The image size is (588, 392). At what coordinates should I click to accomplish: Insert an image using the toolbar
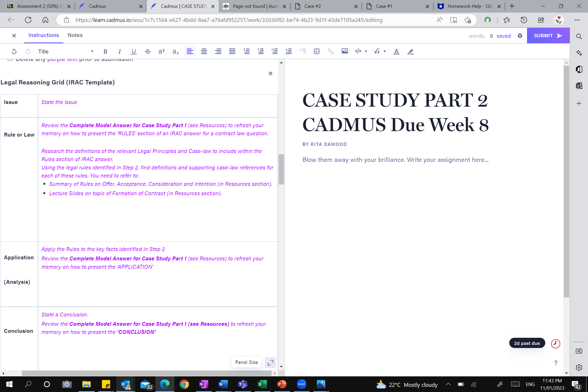pos(345,51)
